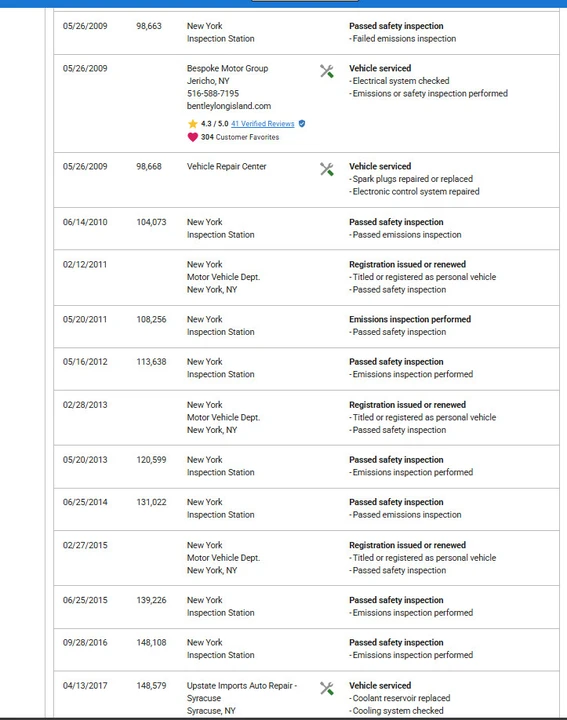Image resolution: width=567 pixels, height=720 pixels.
Task: Click Electronic control system repaired text
Action: tap(415, 191)
